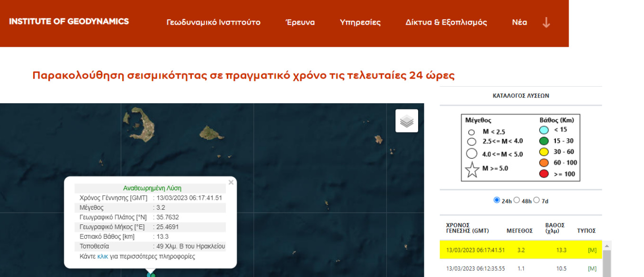Select the 48h time range radio button

point(517,200)
